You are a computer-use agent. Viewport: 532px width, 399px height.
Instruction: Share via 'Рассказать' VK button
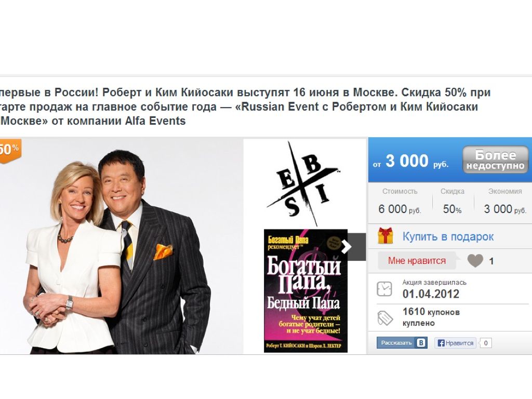click(x=402, y=343)
